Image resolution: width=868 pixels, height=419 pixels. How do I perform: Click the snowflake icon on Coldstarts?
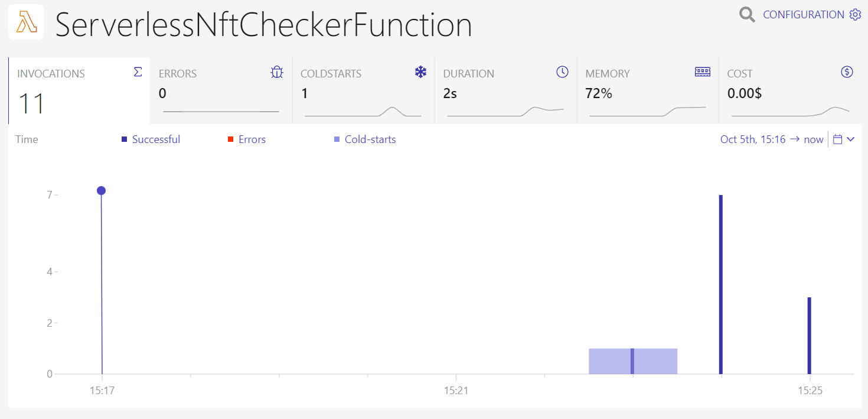[x=420, y=73]
